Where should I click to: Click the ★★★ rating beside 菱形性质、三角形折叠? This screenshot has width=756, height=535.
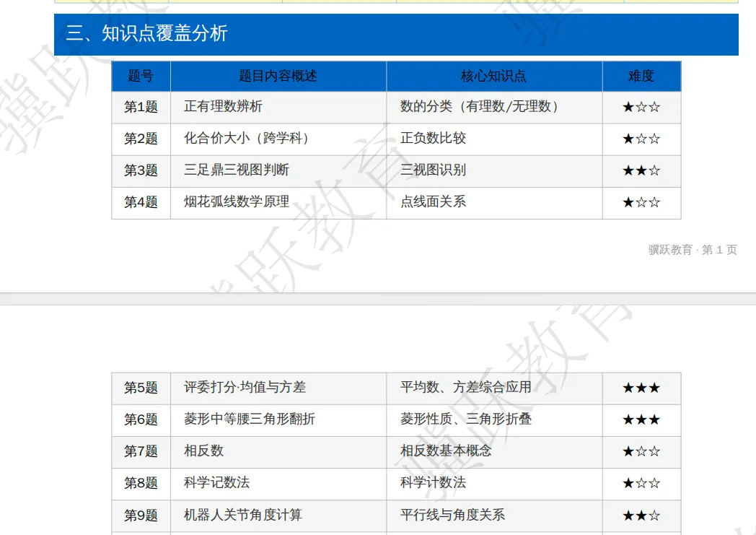[641, 419]
